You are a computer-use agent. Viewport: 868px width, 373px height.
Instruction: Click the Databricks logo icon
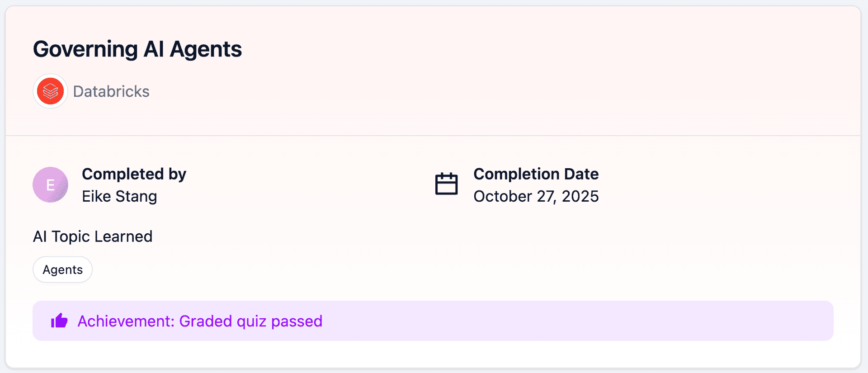[50, 91]
